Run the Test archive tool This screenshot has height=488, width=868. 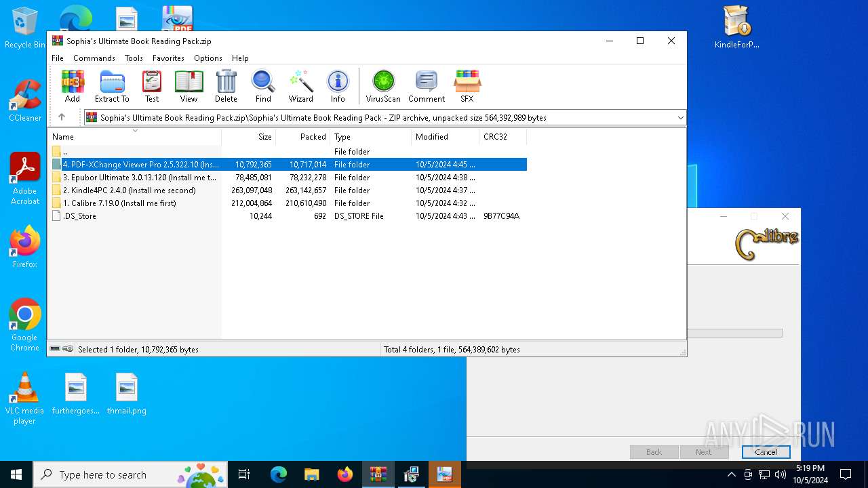pyautogui.click(x=152, y=86)
